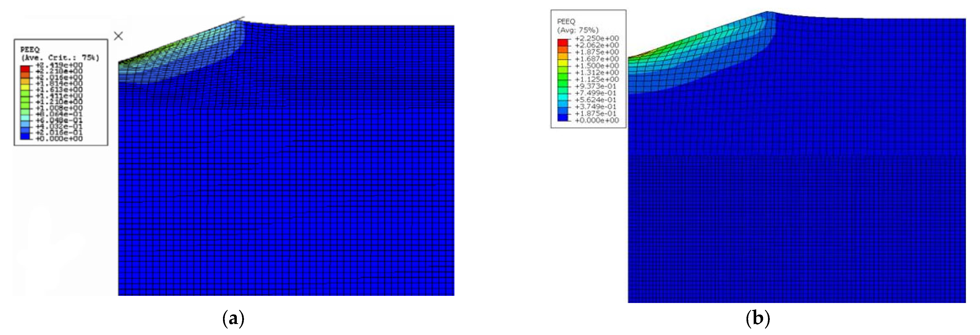Click the +2.419e+00 legend value

pyautogui.click(x=59, y=65)
